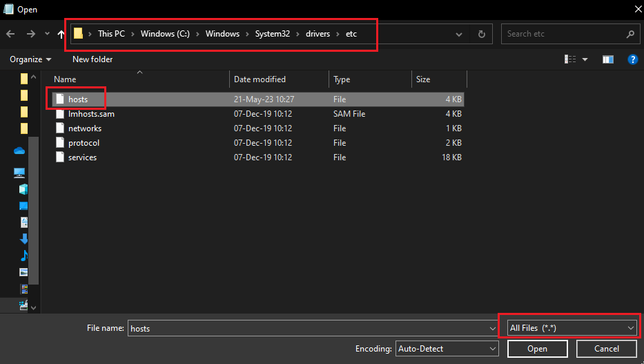The width and height of the screenshot is (644, 364).
Task: Click the Help question mark icon
Action: point(632,59)
